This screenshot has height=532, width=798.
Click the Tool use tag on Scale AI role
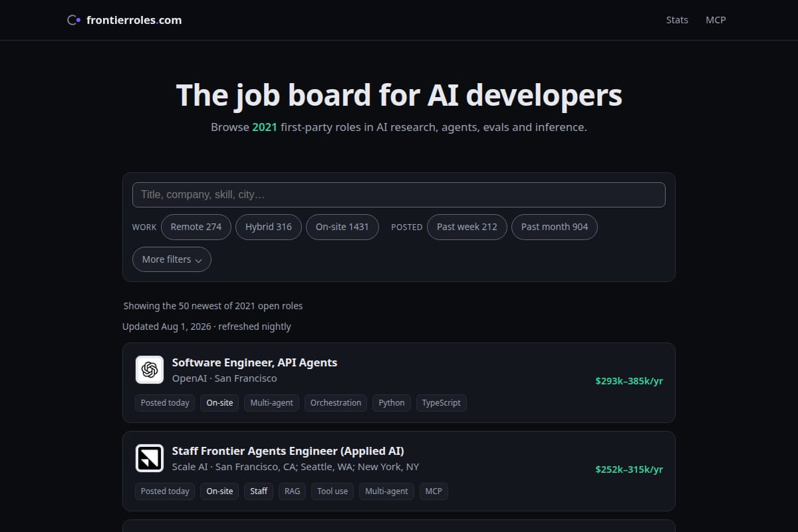click(332, 491)
